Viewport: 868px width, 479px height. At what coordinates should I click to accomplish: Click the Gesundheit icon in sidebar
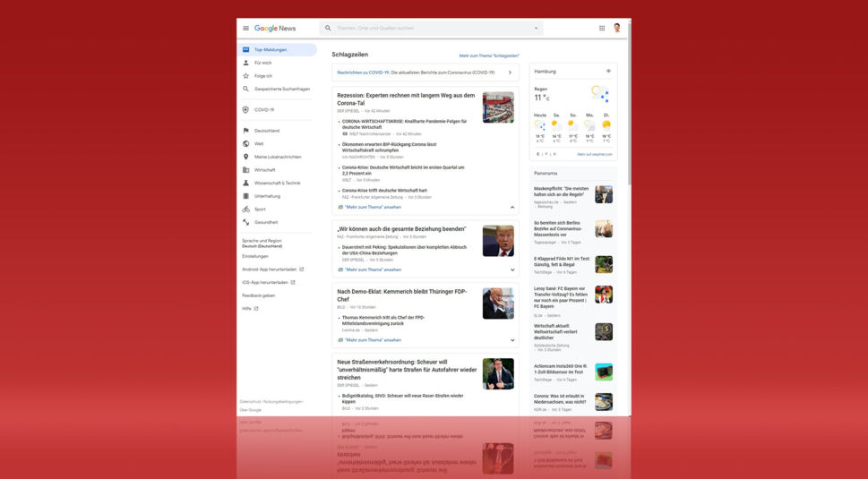coord(245,222)
